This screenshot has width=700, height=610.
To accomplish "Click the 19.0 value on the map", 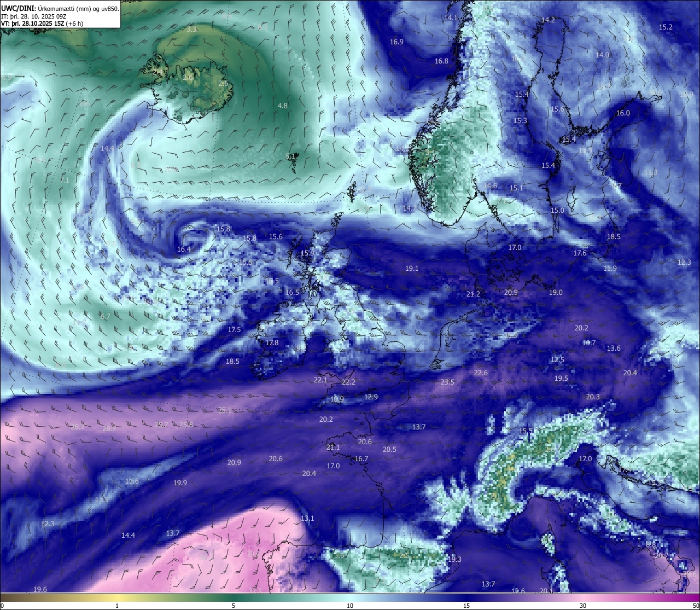I will [556, 293].
